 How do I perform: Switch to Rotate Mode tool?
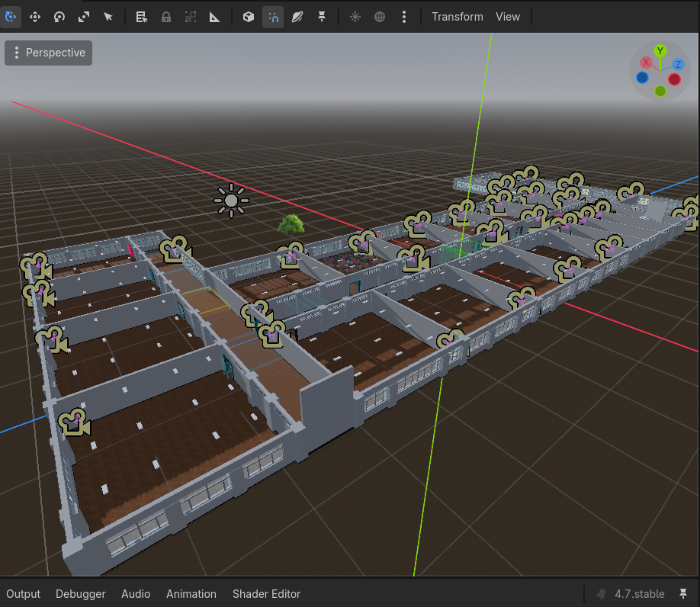[59, 17]
